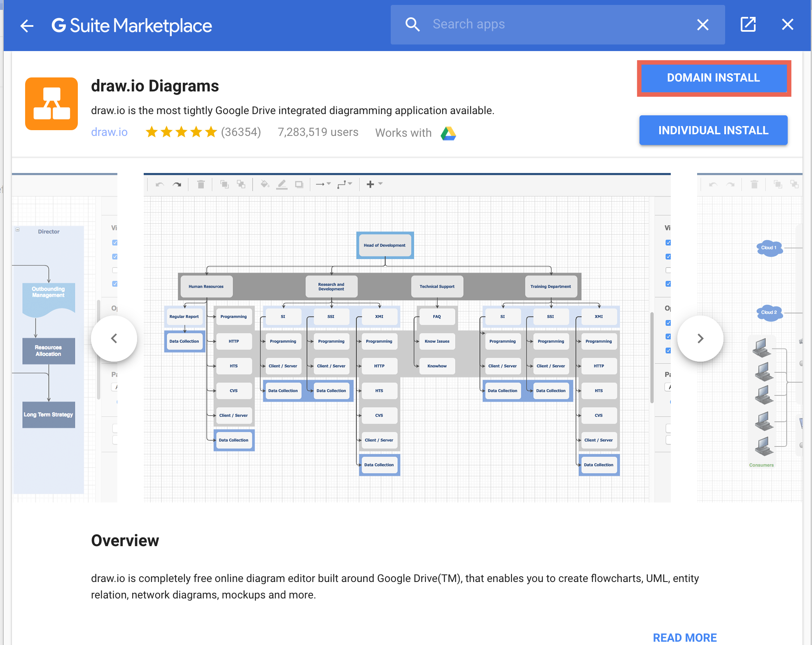Toggle second checkbox in right-side panel
Screen dimensions: 812x645
(668, 257)
